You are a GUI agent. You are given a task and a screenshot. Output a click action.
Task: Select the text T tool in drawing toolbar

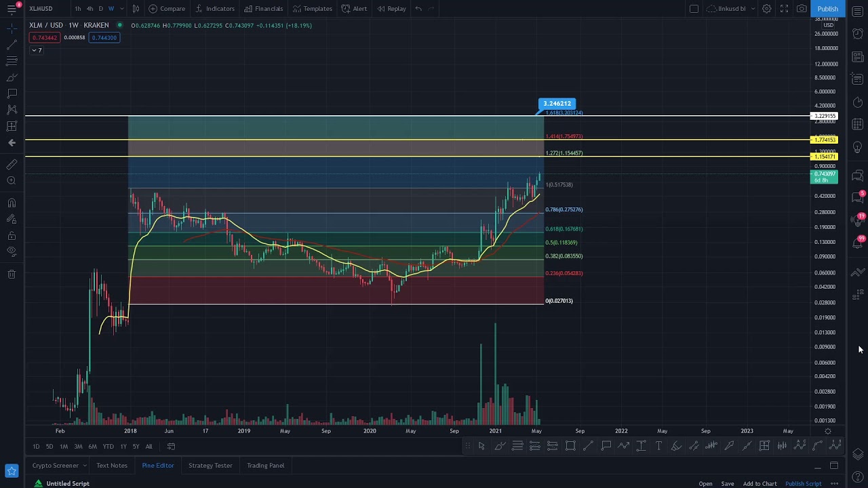point(658,445)
